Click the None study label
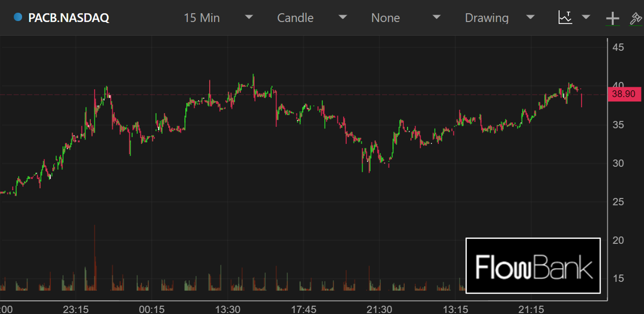The height and width of the screenshot is (314, 644). pos(385,18)
